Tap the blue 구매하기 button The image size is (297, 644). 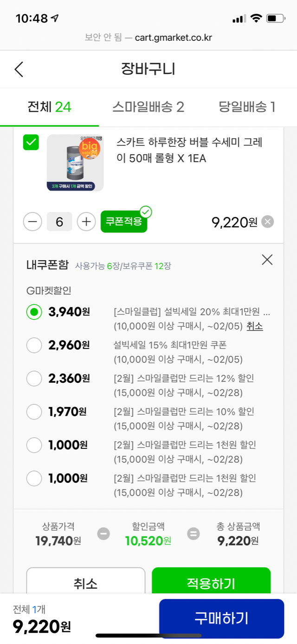pyautogui.click(x=221, y=618)
